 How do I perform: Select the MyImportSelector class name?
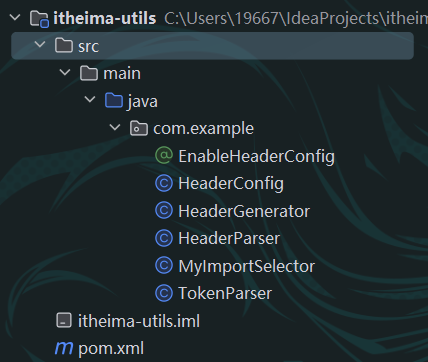pos(246,267)
